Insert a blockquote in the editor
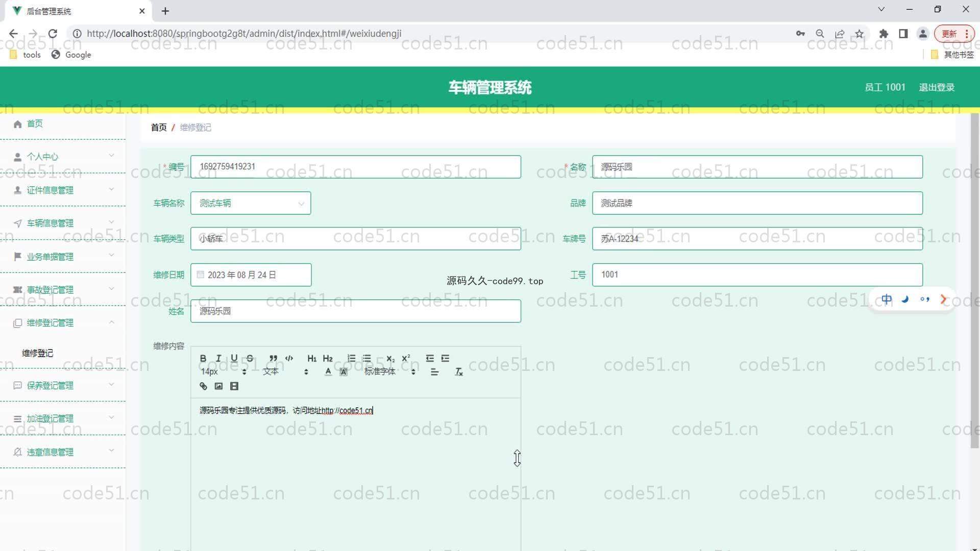Viewport: 980px width, 551px height. coord(274,358)
